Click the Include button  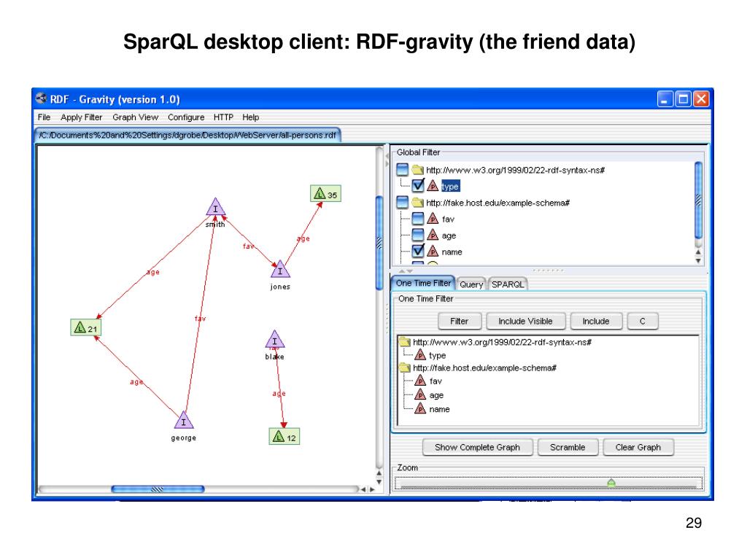[x=596, y=322]
